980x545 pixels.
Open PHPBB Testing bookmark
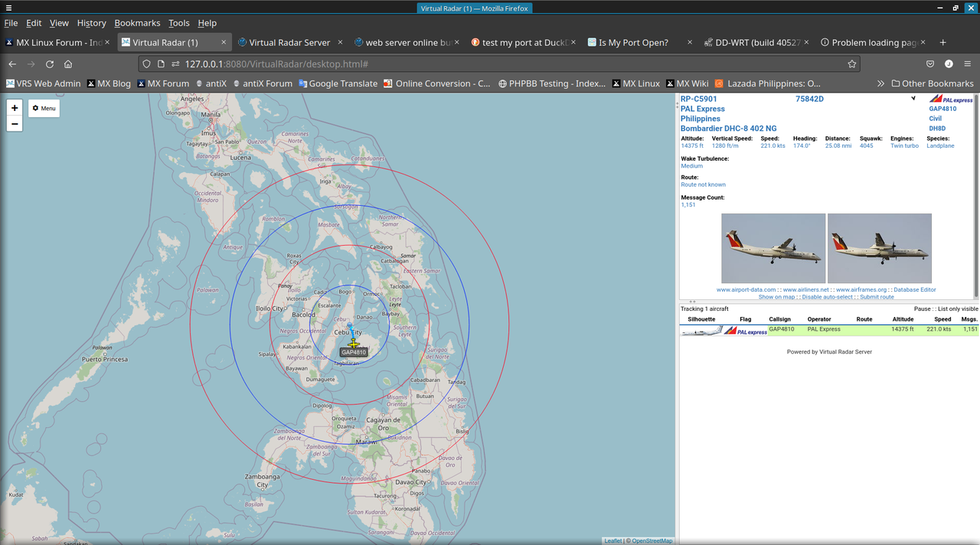[552, 83]
